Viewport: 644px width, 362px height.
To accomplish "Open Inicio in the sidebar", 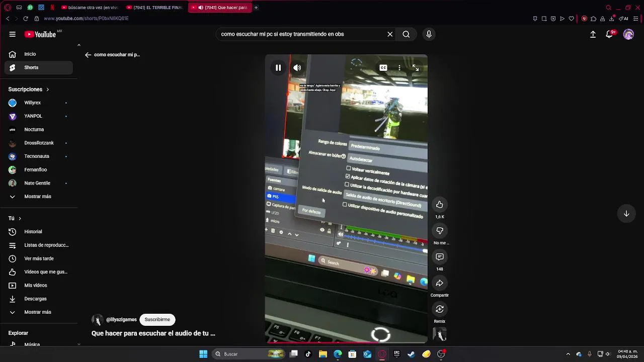I will [x=39, y=54].
